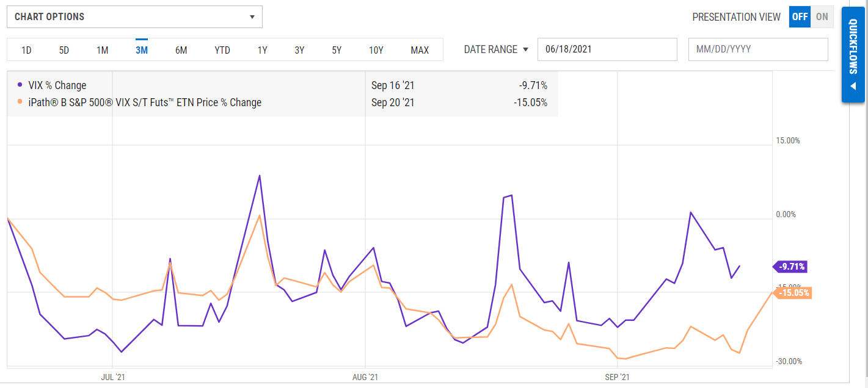Click the Presentation View label
The height and width of the screenshot is (388, 868).
coord(736,17)
